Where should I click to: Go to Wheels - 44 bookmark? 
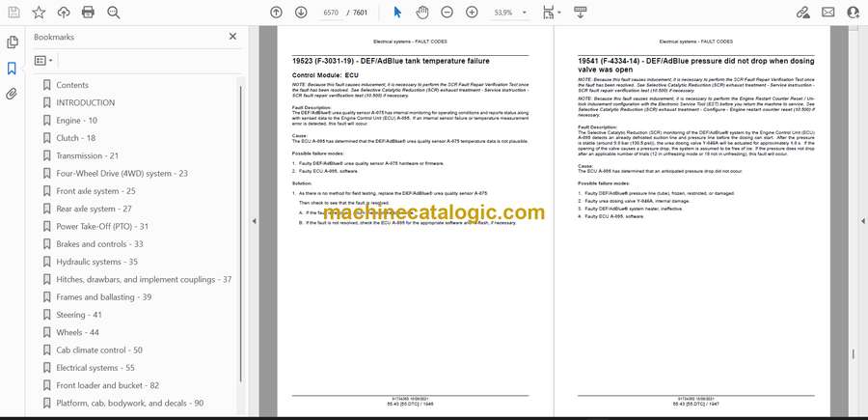[x=77, y=332]
